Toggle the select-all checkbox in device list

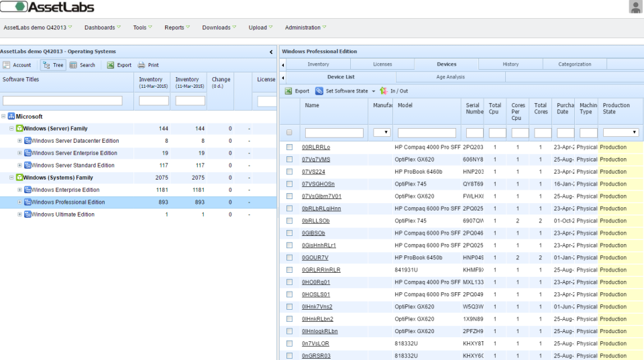click(290, 133)
